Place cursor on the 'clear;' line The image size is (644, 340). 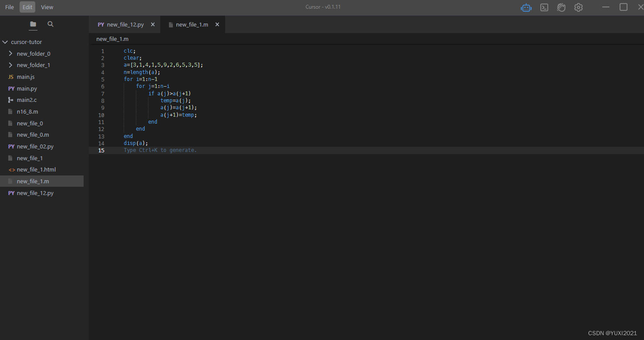(x=133, y=58)
